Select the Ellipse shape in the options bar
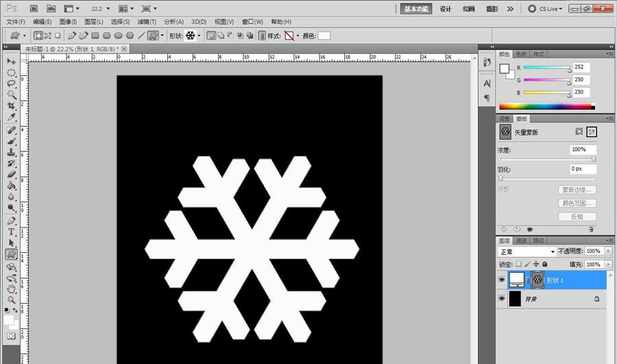Screen dimensions: 617x364 (x=119, y=35)
